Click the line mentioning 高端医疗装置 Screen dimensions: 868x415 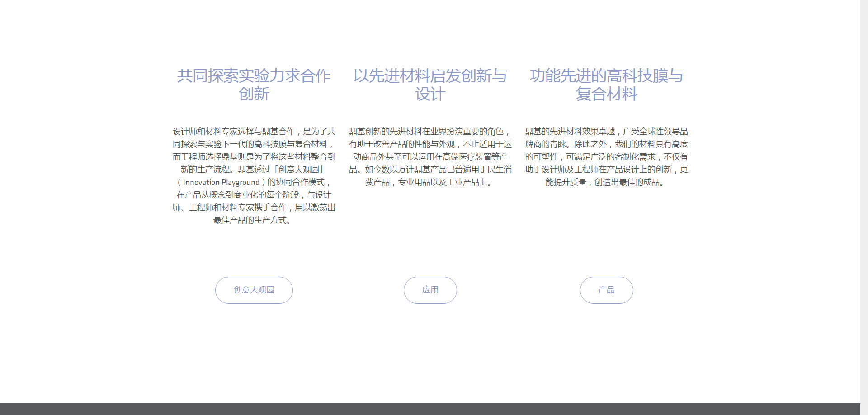coord(430,157)
